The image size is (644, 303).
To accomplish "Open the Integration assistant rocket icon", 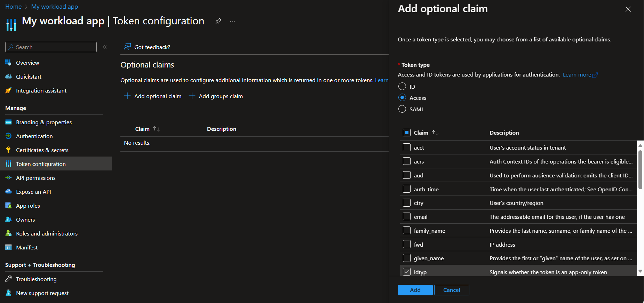I will pyautogui.click(x=8, y=90).
